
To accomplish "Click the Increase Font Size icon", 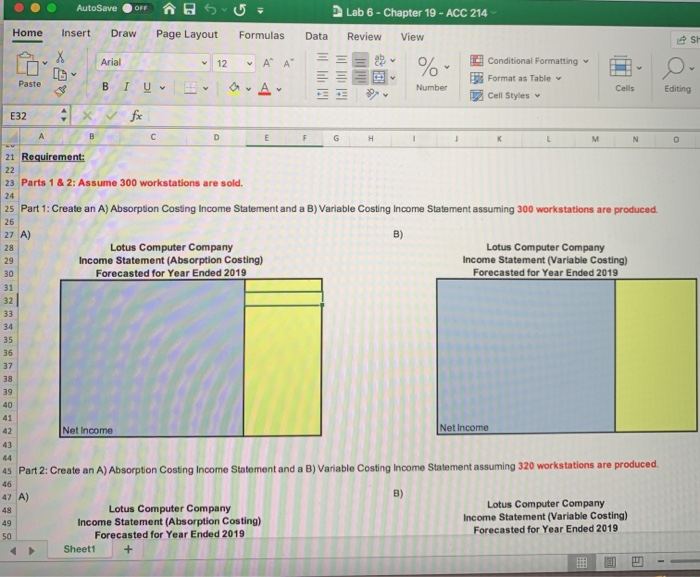I will point(267,63).
